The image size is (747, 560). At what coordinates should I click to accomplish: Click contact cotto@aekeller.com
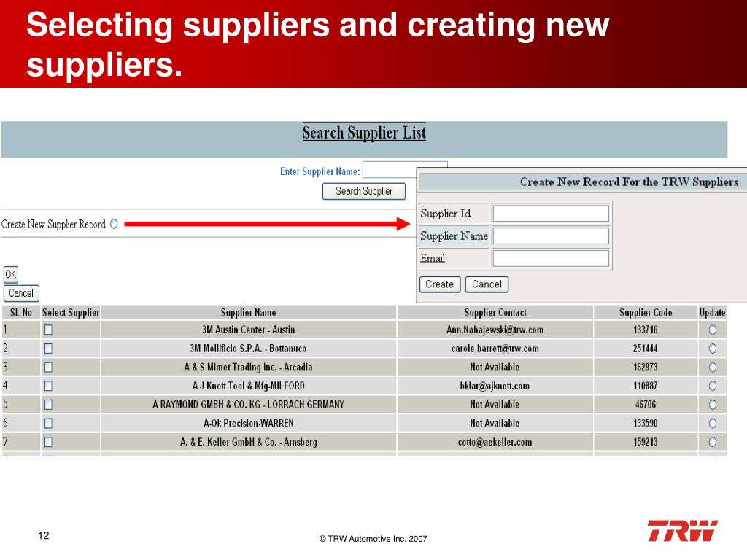tap(495, 442)
